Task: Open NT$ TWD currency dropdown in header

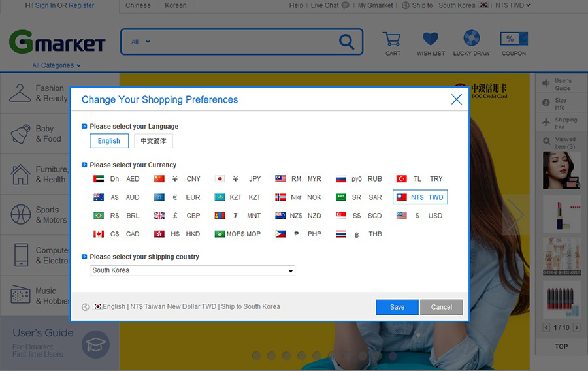Action: (x=513, y=5)
